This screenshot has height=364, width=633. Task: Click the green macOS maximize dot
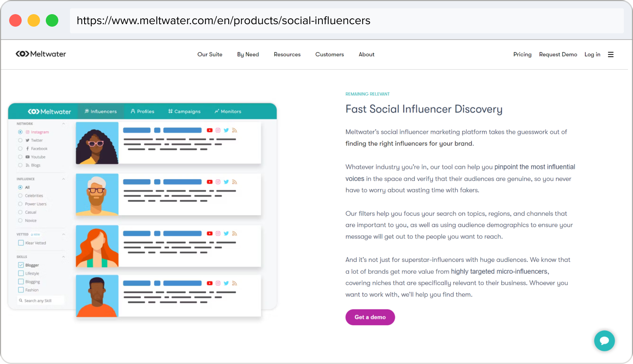pos(52,20)
